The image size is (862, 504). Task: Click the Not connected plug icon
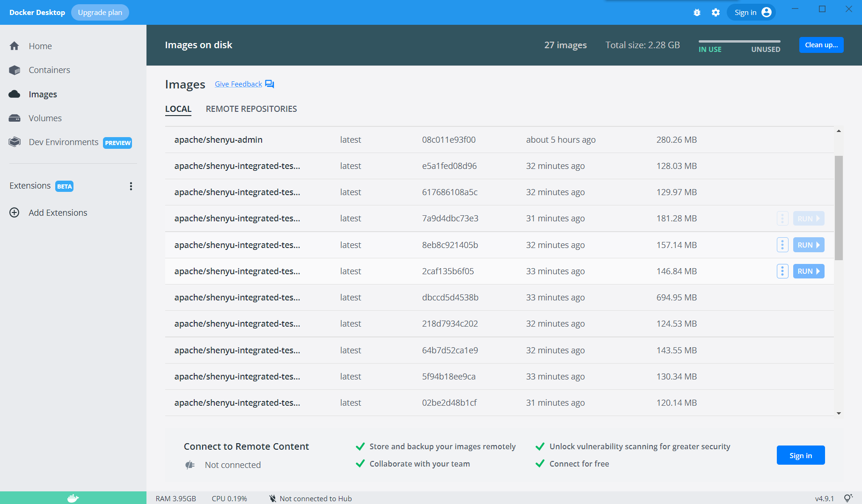(190, 465)
